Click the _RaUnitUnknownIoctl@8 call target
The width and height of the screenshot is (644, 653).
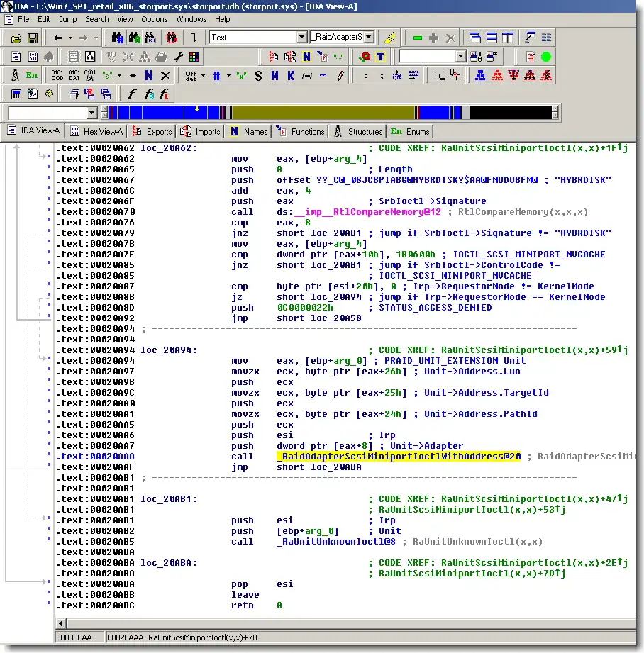[336, 542]
